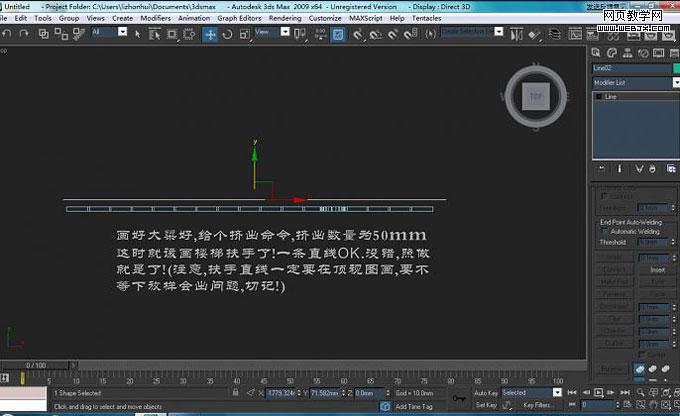Open the Graph Editors menu
Screen dimensions: 680x416
click(239, 18)
